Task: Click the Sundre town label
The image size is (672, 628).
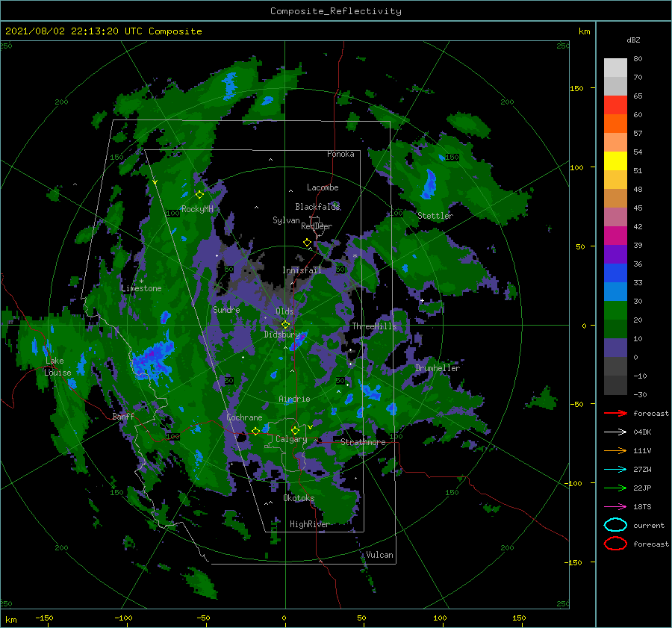Action: click(226, 309)
